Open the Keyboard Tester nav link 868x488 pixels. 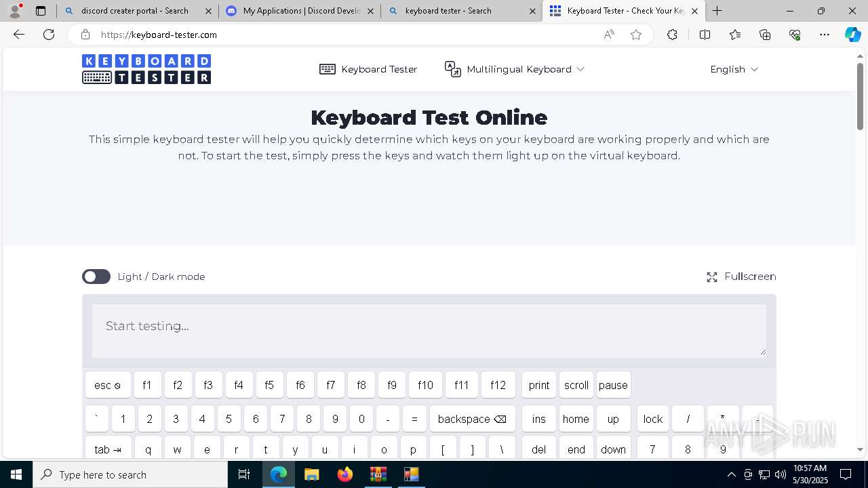[x=368, y=69]
